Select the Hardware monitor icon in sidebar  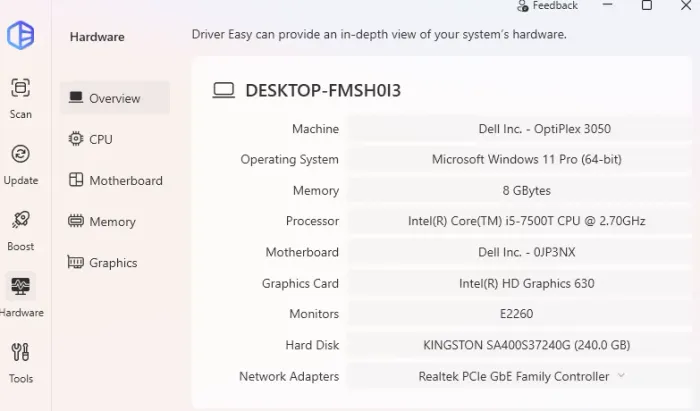point(21,286)
